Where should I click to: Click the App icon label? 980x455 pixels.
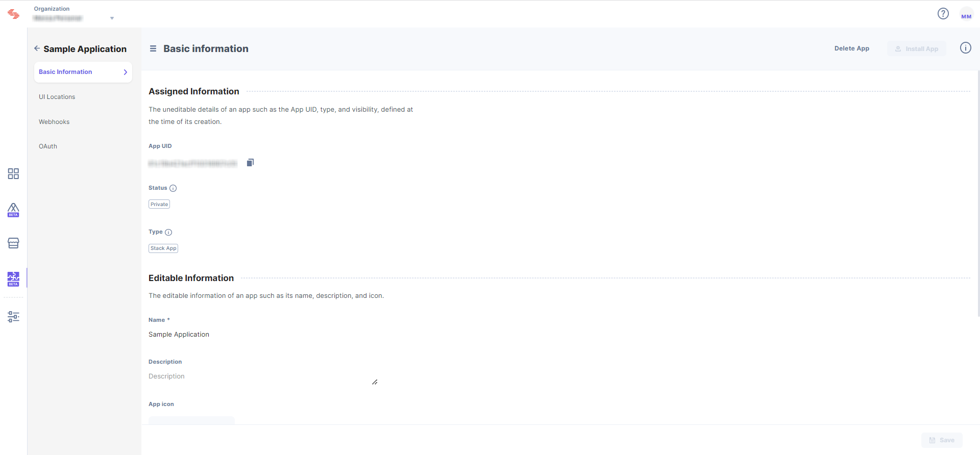coord(161,404)
